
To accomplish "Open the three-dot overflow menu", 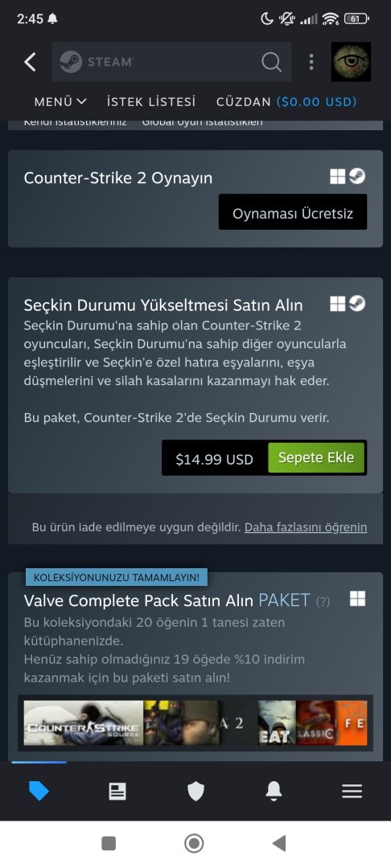I will 311,62.
